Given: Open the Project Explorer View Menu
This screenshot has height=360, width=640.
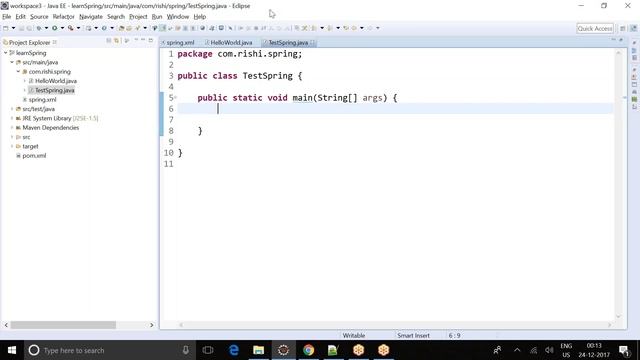Looking at the screenshot, I should click(x=136, y=40).
